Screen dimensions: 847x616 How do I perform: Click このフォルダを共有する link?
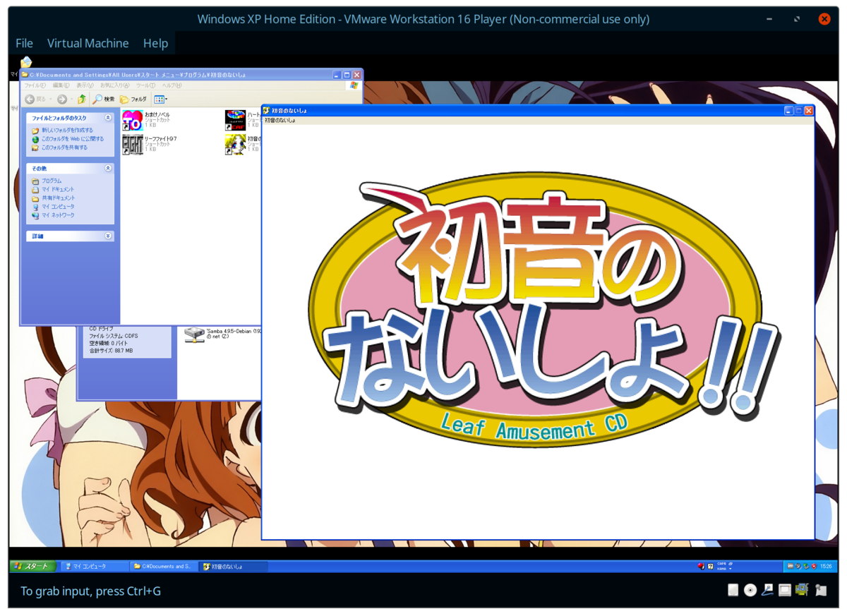click(65, 147)
